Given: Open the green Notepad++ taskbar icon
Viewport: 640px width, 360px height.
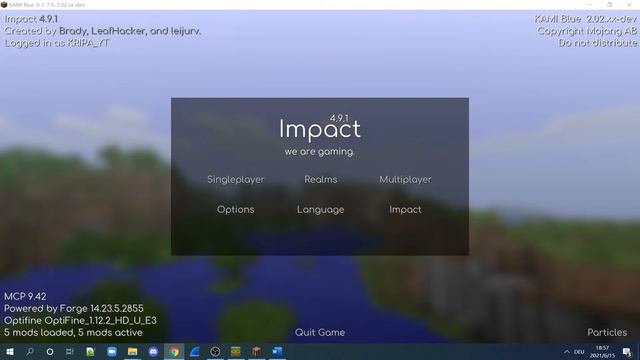Looking at the screenshot, I should tap(91, 351).
